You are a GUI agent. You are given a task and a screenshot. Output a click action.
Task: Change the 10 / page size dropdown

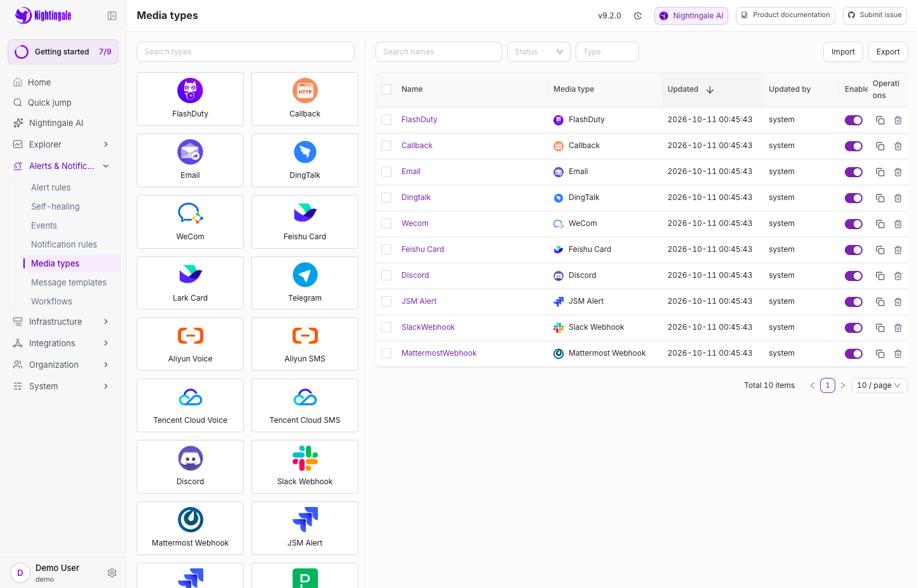click(x=880, y=385)
